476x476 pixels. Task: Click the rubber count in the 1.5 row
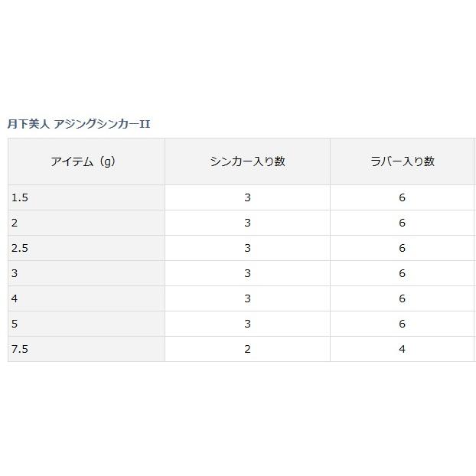click(x=402, y=197)
